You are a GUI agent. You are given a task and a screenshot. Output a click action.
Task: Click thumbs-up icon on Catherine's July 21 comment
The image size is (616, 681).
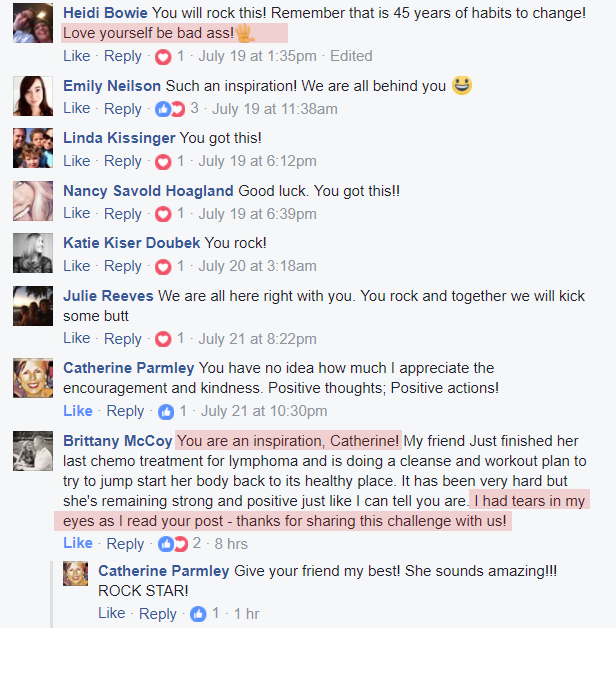pos(166,411)
